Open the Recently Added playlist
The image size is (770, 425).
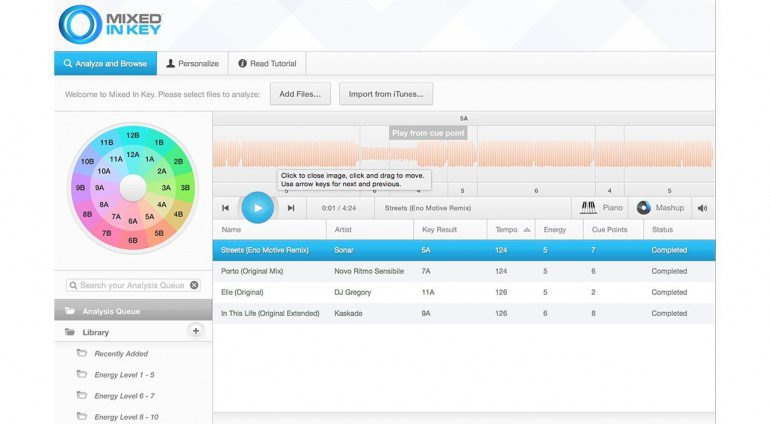point(120,354)
